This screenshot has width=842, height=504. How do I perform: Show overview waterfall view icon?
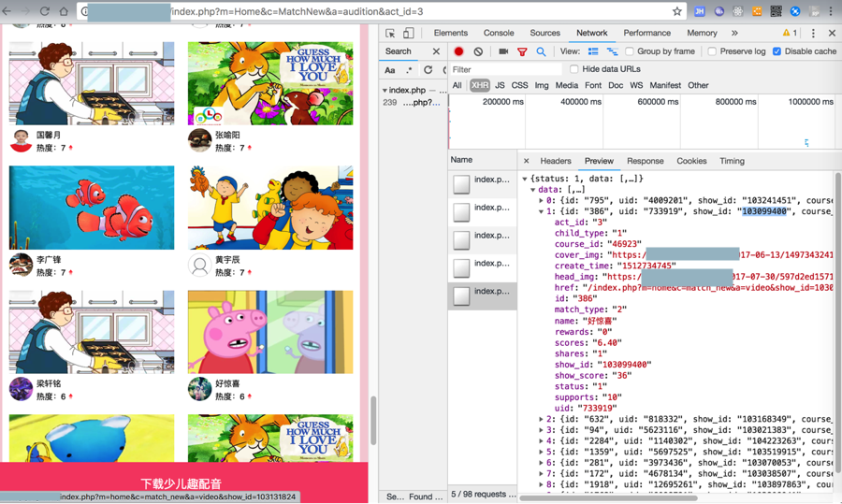612,51
